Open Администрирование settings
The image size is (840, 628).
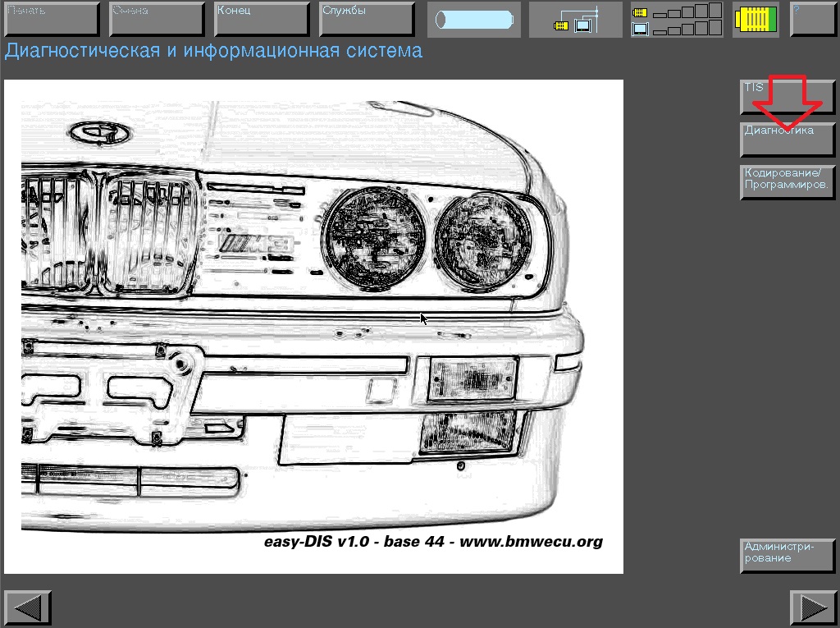[x=787, y=556]
